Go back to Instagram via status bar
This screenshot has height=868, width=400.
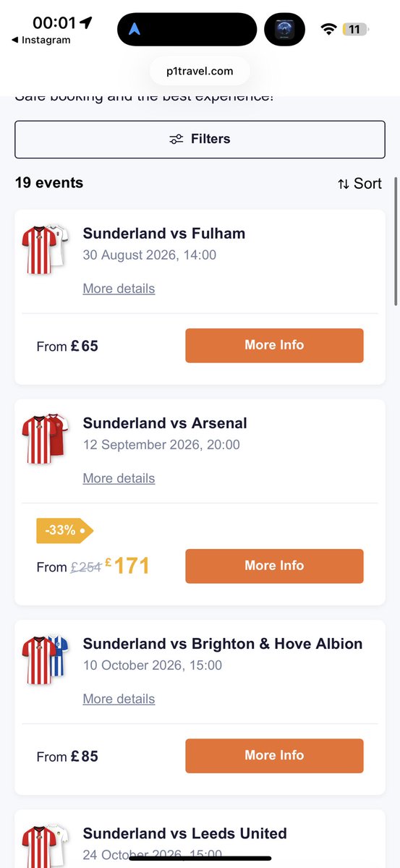coord(41,41)
